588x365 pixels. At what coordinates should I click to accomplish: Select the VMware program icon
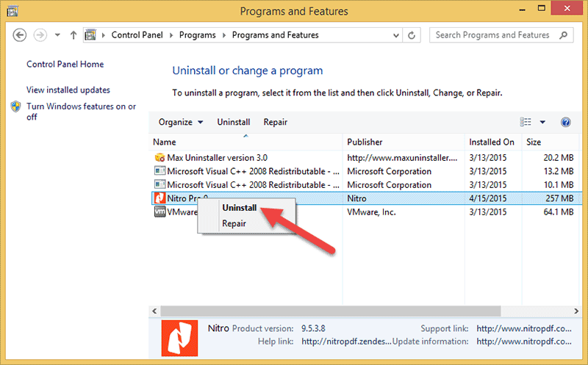click(159, 212)
